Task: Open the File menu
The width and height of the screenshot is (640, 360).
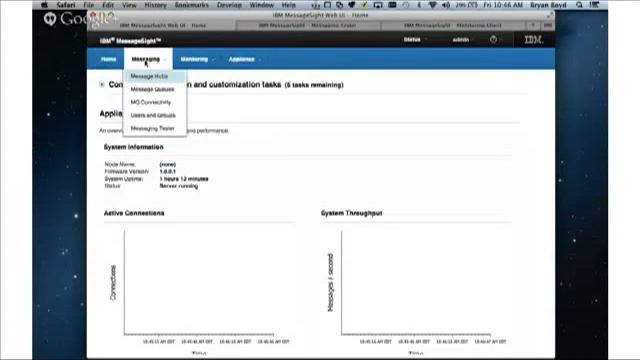Action: (89, 5)
